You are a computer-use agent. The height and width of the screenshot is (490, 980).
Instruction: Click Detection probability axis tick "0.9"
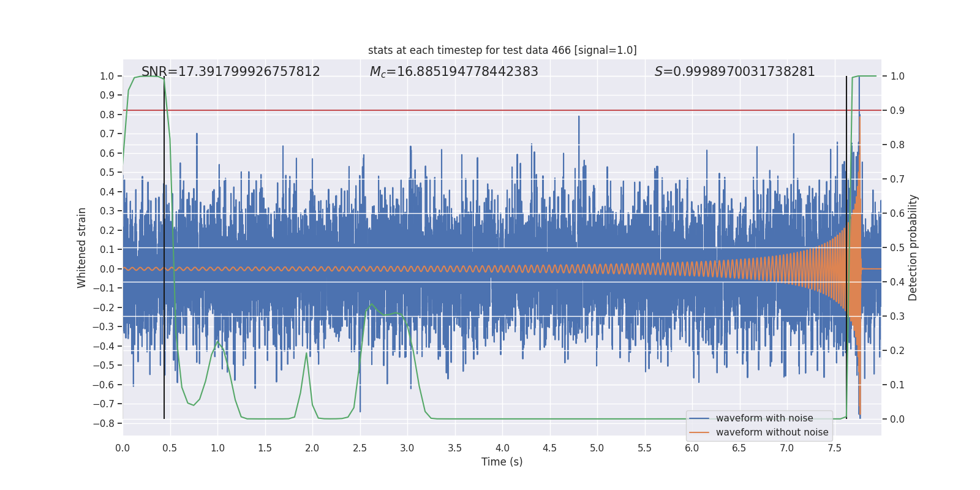(897, 111)
